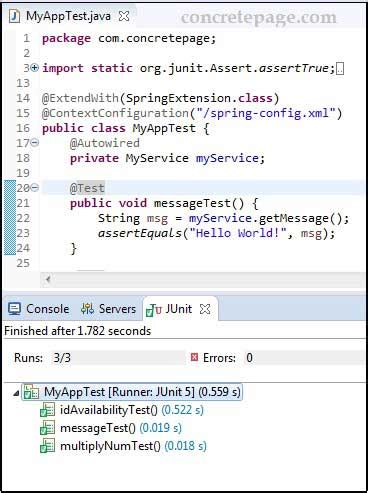This screenshot has width=368, height=493.
Task: Click the passed icon beside multiplyNumTest()
Action: pos(47,446)
